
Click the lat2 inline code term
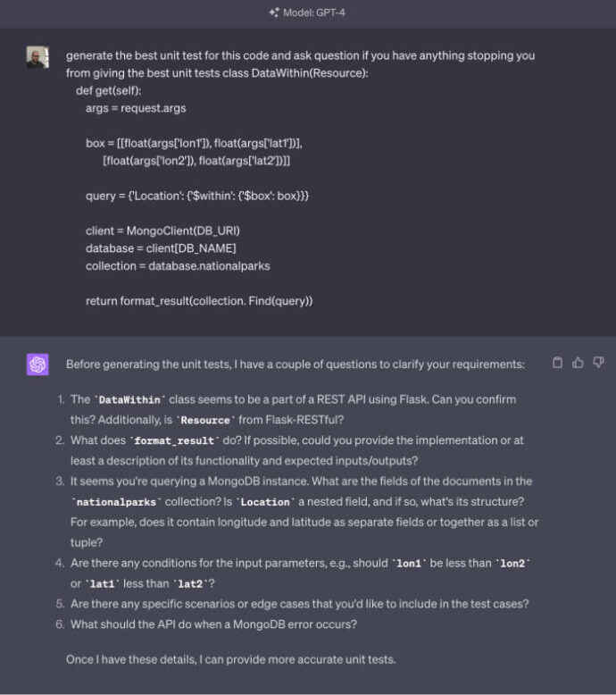click(x=190, y=583)
